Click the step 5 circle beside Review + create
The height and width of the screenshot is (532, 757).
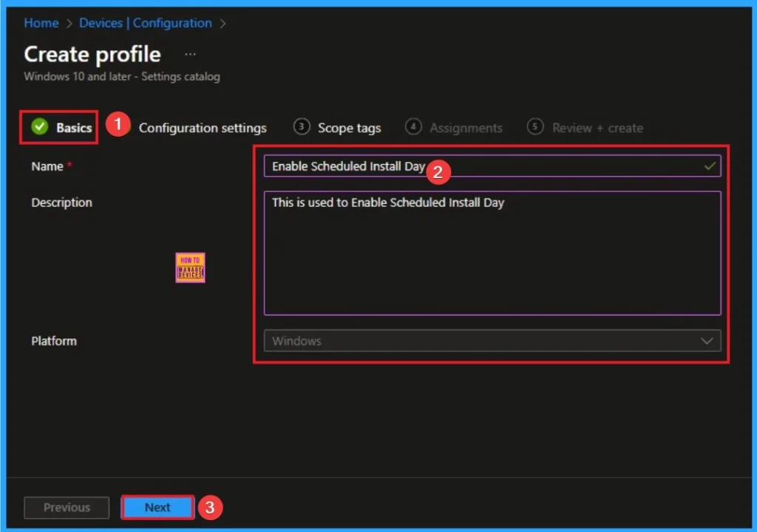[534, 126]
